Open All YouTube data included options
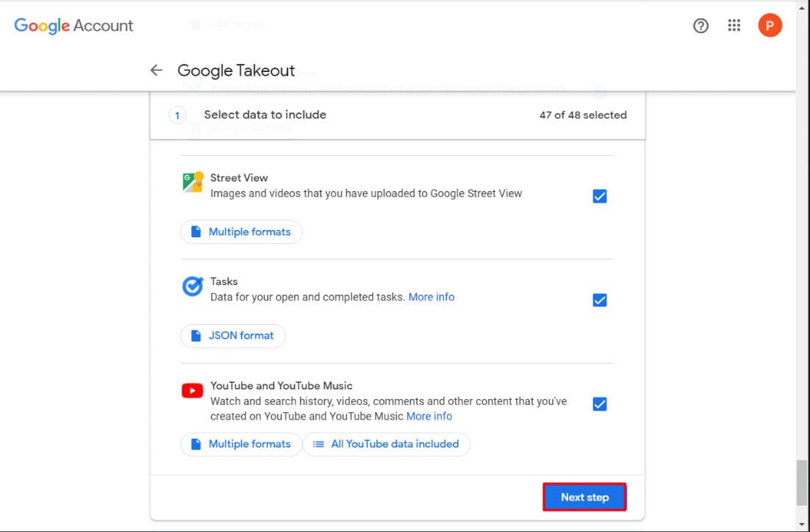810x532 pixels. 387,445
